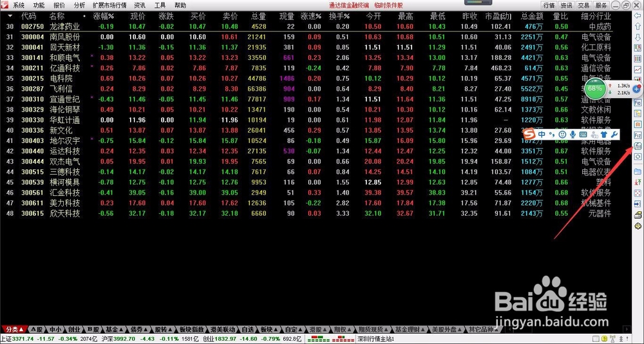Expand the 港股▲ tab menu
This screenshot has width=644, height=344.
(318, 330)
